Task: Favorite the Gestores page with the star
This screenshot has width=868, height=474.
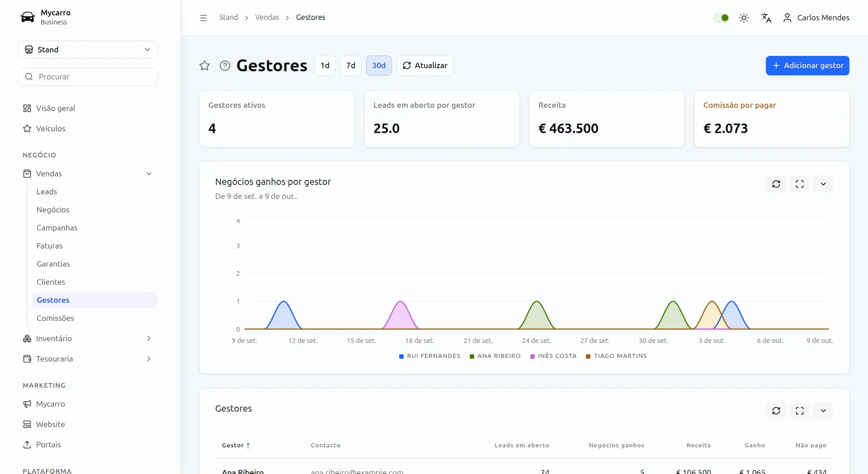Action: tap(205, 66)
